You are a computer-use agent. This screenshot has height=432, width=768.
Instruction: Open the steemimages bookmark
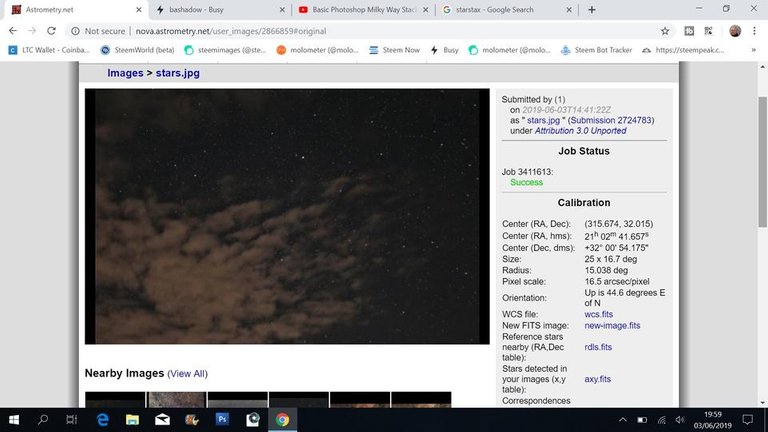point(225,50)
